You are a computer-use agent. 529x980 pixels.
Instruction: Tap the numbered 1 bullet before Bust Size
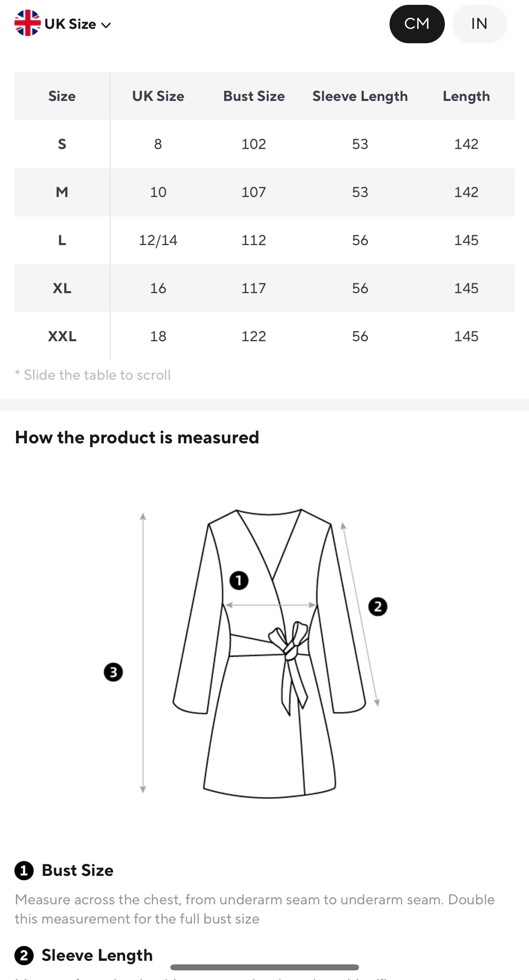point(24,871)
